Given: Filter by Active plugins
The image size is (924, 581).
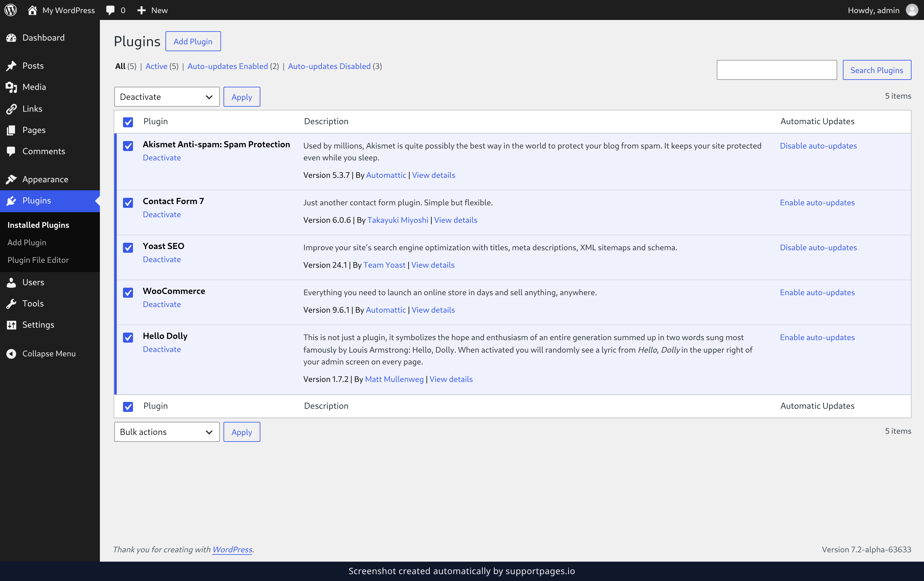Looking at the screenshot, I should [156, 66].
